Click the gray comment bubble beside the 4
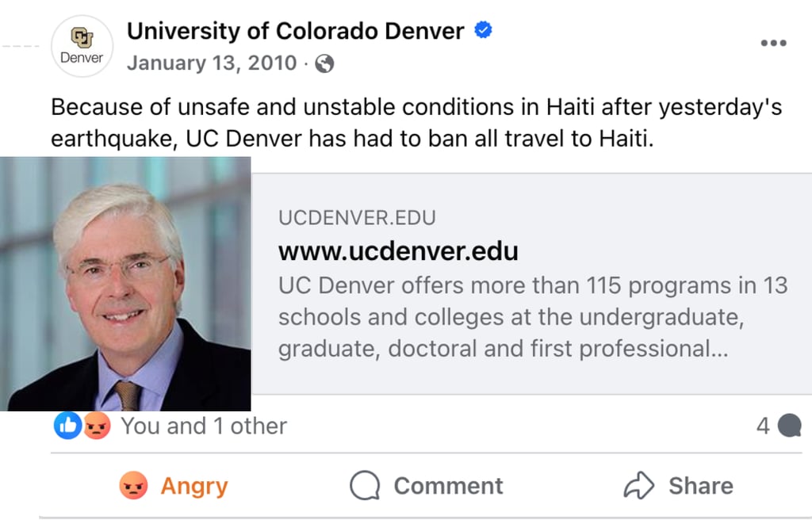The image size is (812, 520). (x=789, y=426)
